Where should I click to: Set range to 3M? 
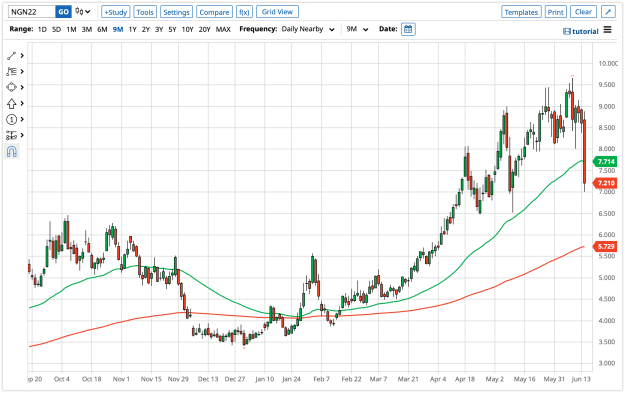(x=87, y=29)
